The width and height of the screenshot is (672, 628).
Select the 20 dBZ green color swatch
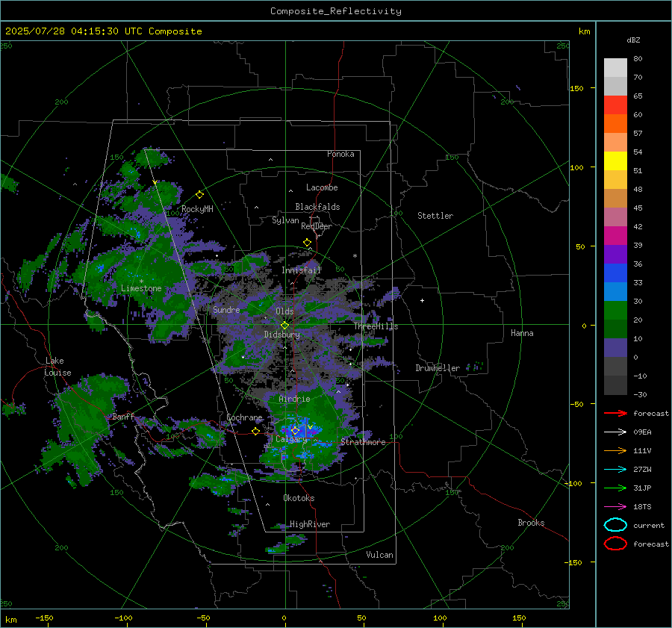[x=615, y=310]
